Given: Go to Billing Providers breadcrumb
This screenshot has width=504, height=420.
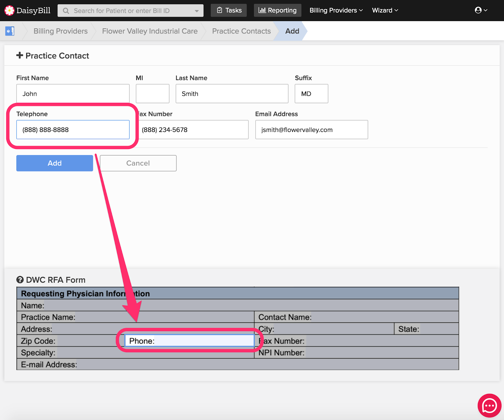Looking at the screenshot, I should click(60, 31).
